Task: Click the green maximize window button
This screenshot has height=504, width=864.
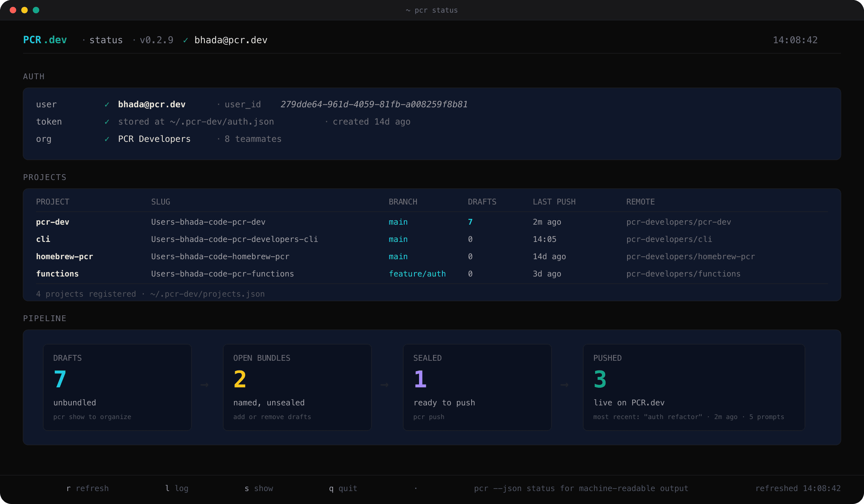Action: click(x=36, y=10)
